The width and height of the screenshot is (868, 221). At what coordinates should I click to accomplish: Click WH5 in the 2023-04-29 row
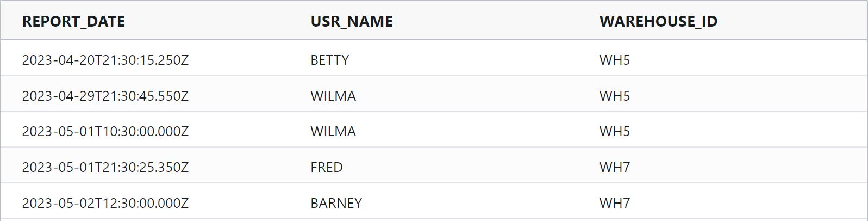[x=614, y=96]
